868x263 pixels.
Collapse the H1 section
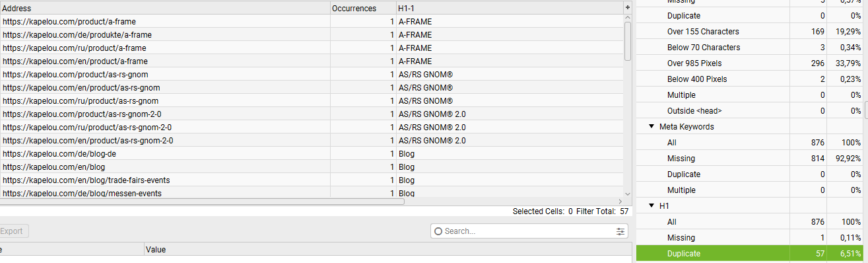click(651, 206)
